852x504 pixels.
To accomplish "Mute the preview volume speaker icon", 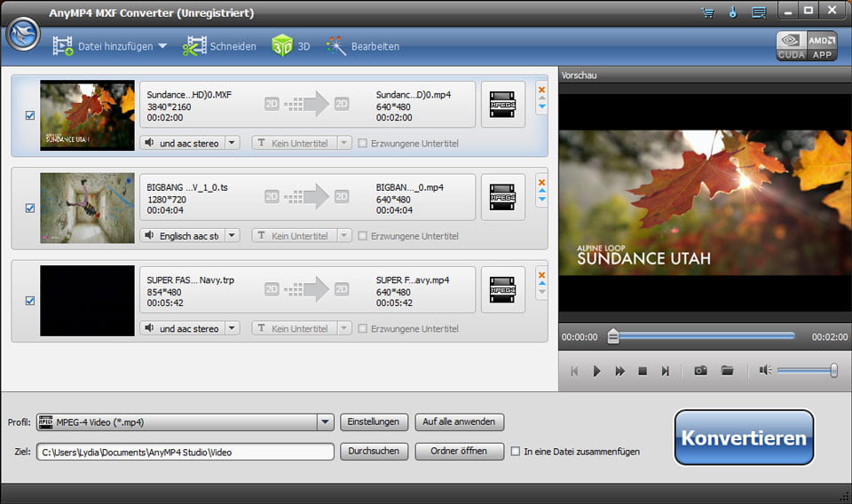I will (x=765, y=370).
